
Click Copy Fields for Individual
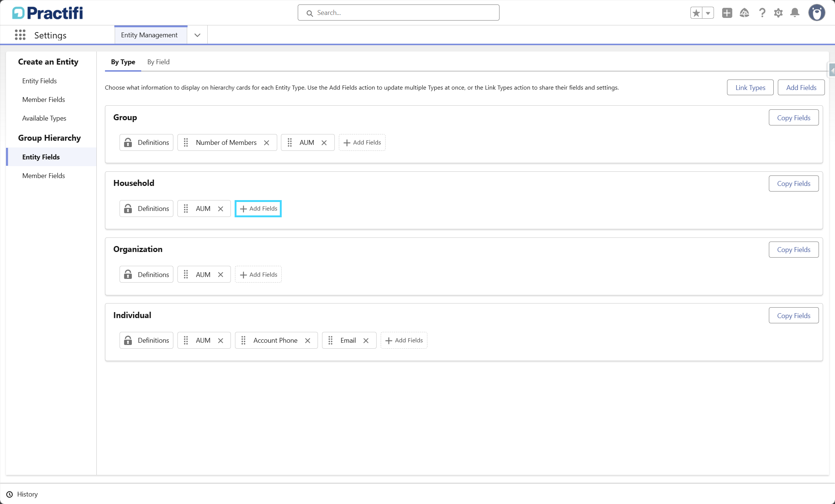pos(794,315)
